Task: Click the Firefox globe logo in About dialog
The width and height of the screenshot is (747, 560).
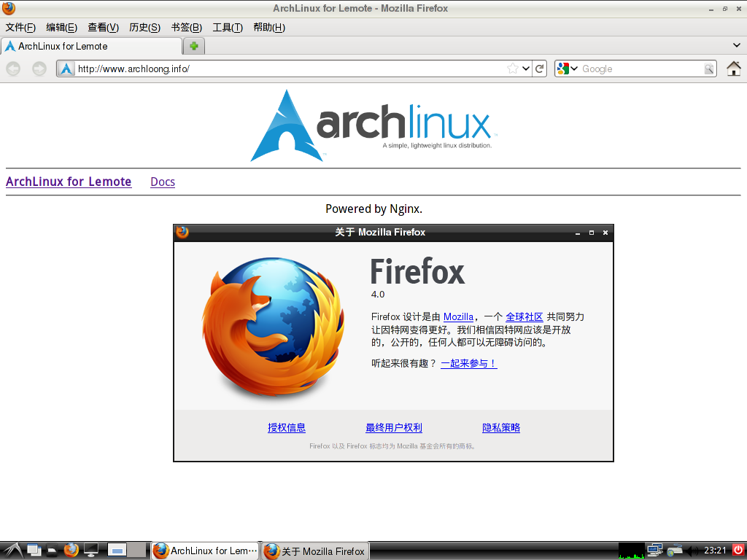Action: (274, 326)
